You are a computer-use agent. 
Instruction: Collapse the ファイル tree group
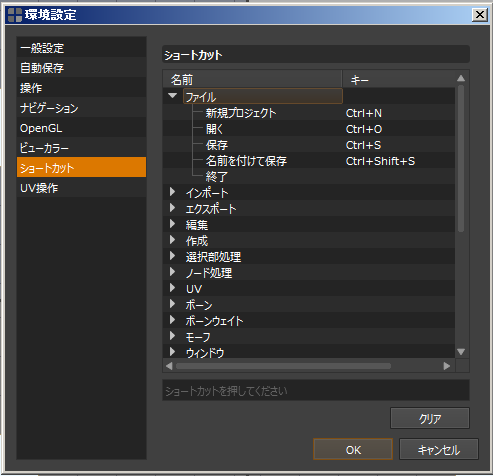tap(172, 96)
